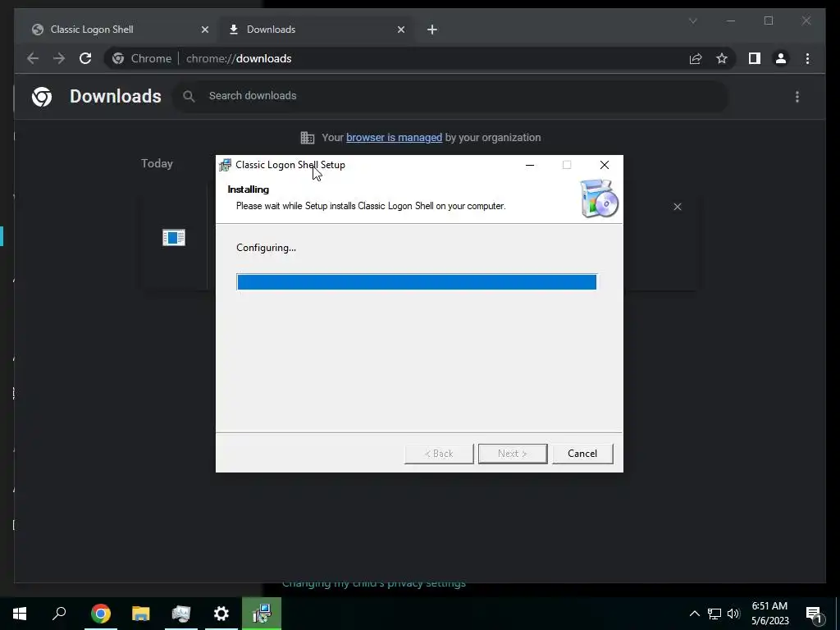Image resolution: width=840 pixels, height=630 pixels.
Task: Show hidden system tray icons
Action: [694, 614]
